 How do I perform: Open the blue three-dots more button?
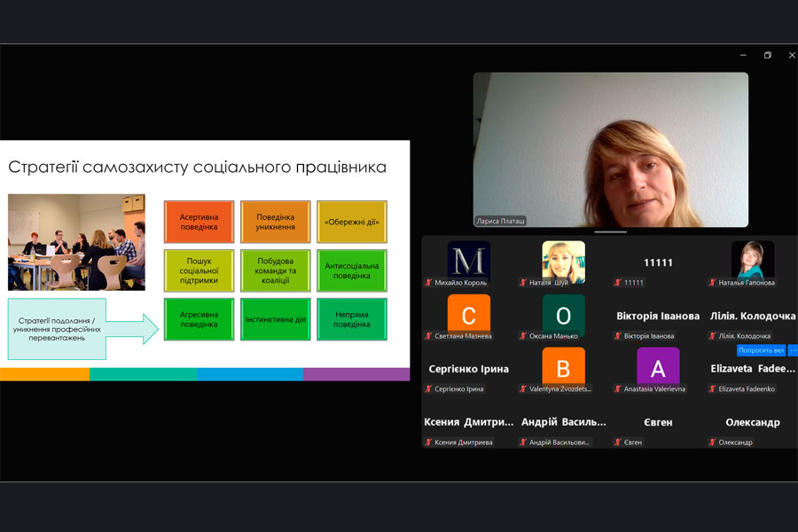(793, 350)
